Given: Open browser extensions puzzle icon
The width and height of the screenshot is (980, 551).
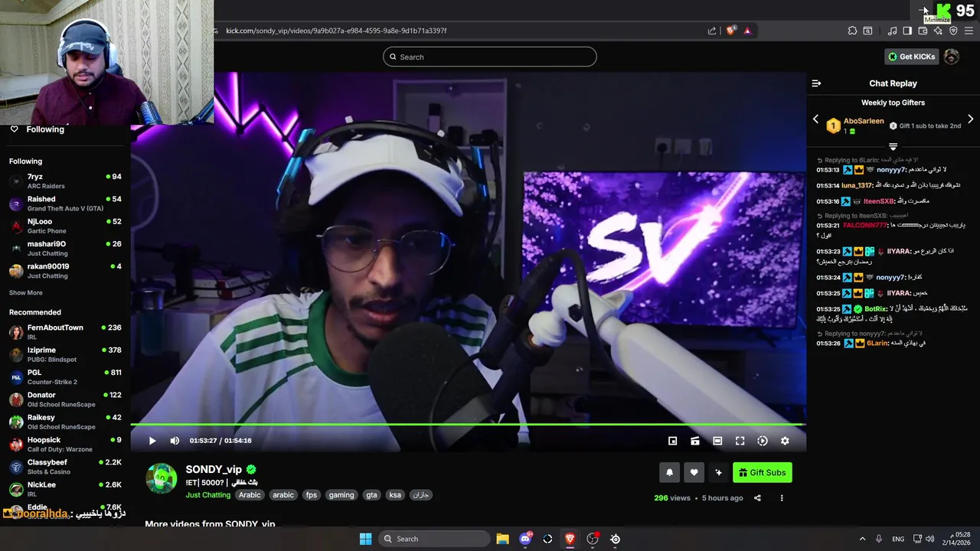Looking at the screenshot, I should pyautogui.click(x=852, y=31).
